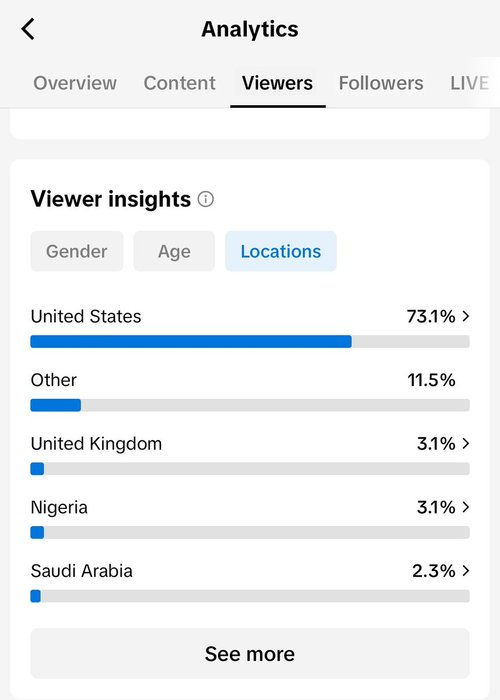Switch to the Content tab

179,83
